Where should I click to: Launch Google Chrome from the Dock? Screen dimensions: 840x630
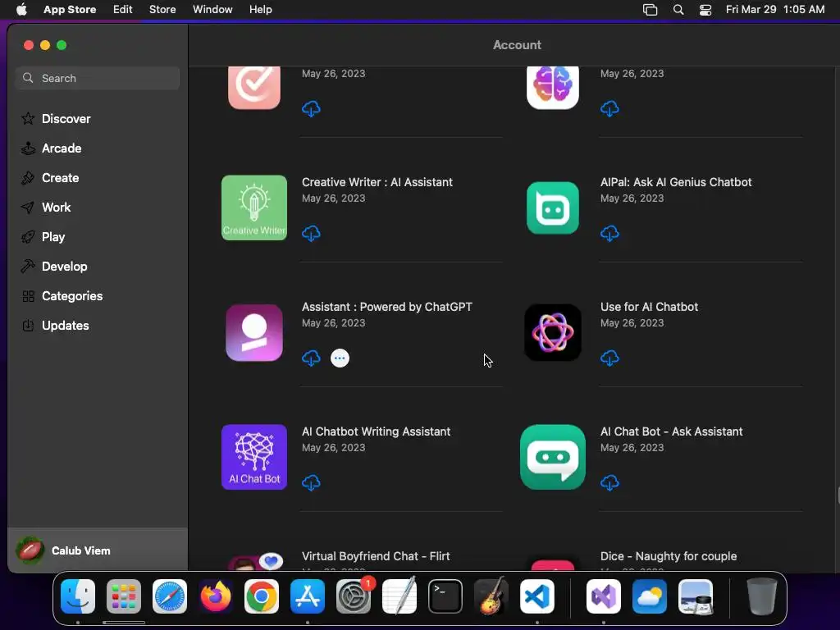tap(262, 596)
